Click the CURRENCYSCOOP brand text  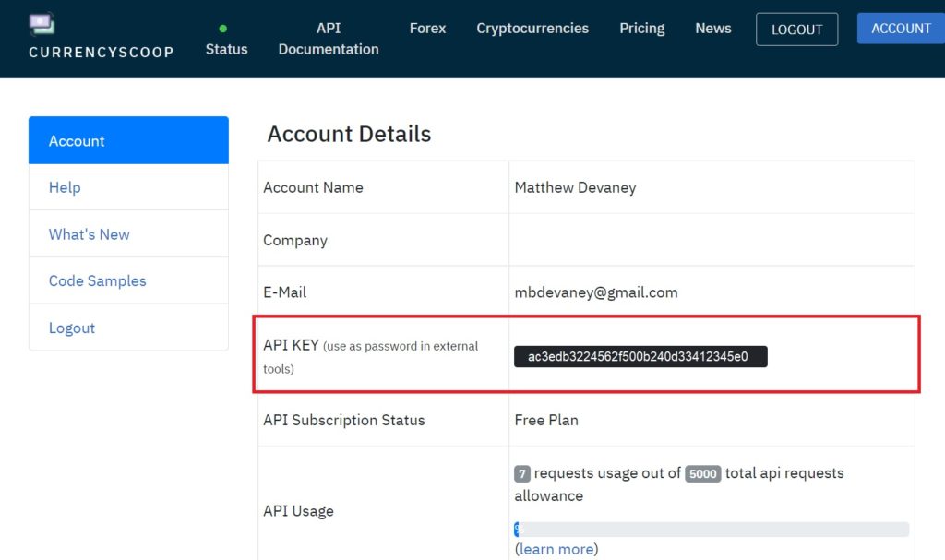(102, 52)
